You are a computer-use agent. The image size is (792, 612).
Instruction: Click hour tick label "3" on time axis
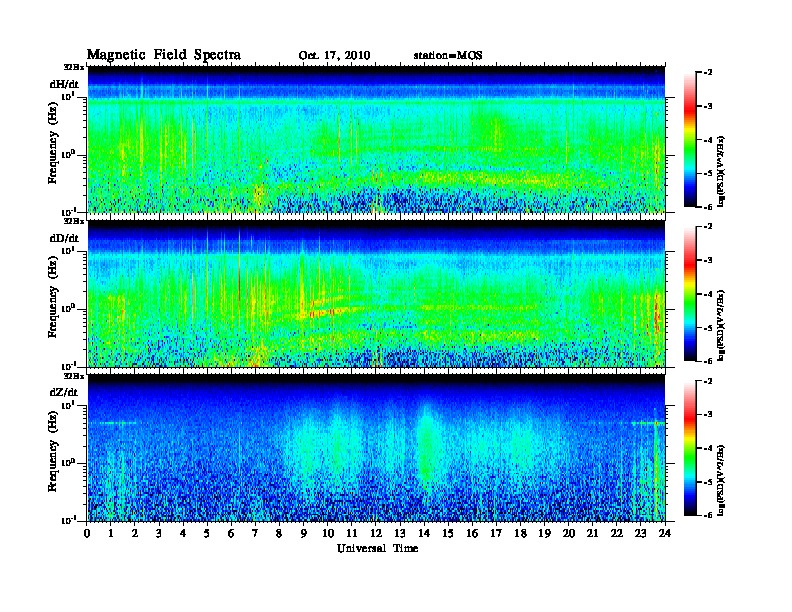[x=159, y=534]
